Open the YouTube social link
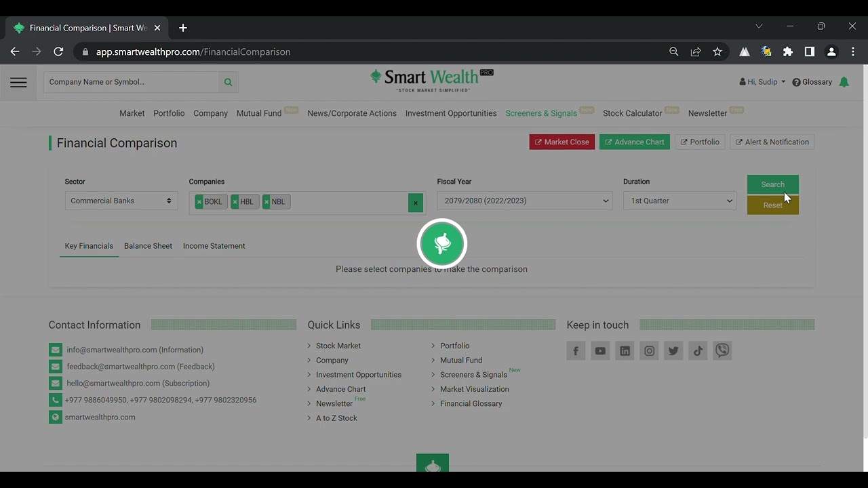Viewport: 868px width, 488px height. coord(600,350)
